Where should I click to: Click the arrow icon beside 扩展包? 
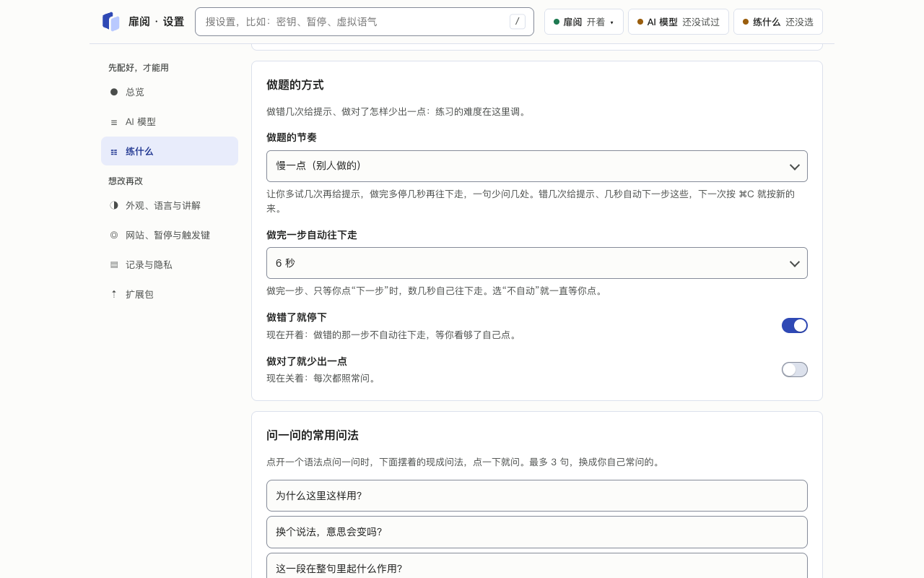click(114, 294)
